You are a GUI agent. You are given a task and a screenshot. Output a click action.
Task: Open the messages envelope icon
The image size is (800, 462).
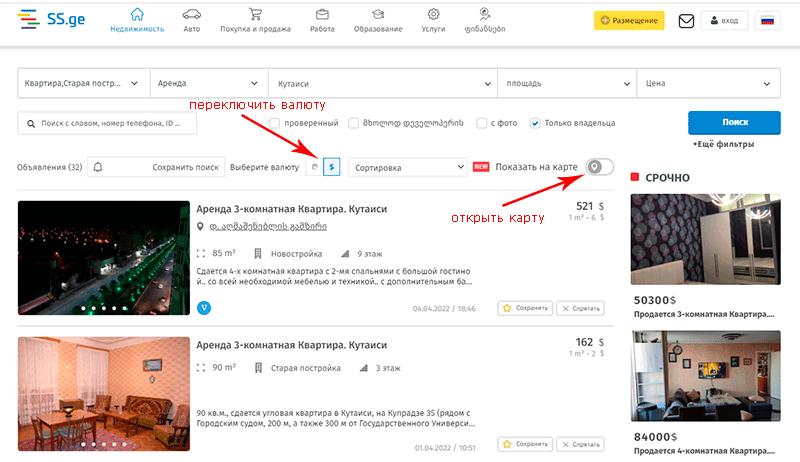click(686, 21)
